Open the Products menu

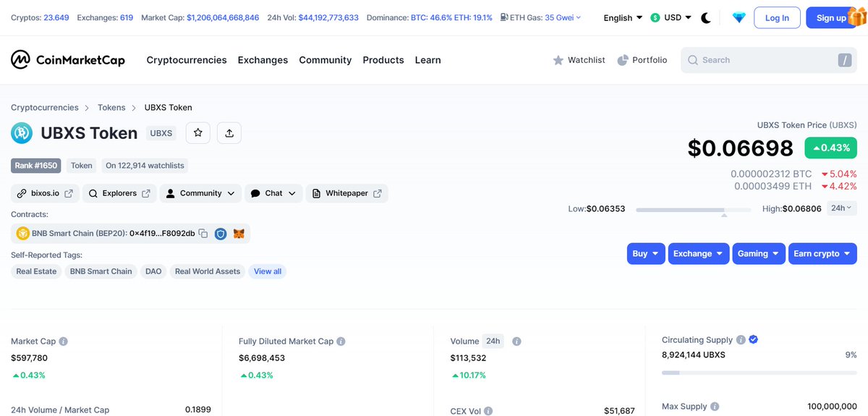383,60
